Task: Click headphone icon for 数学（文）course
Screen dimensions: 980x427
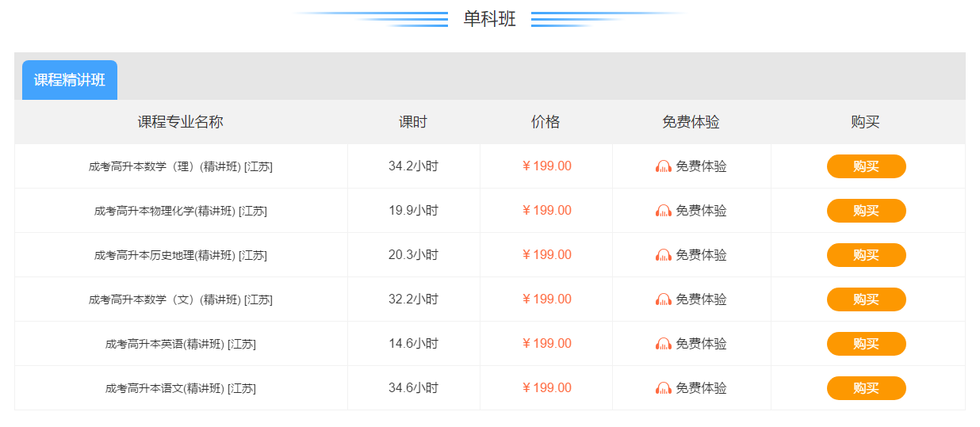Action: 664,299
